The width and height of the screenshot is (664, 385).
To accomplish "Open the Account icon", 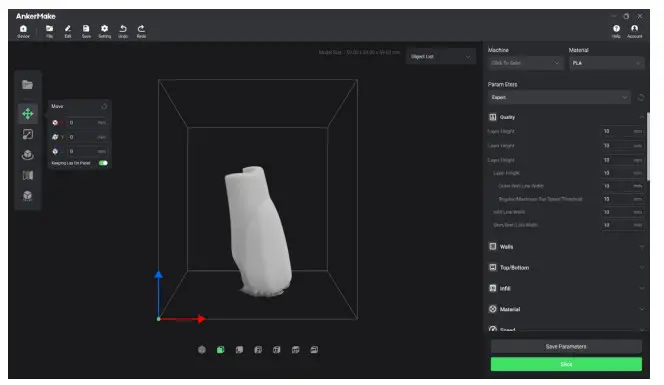I will tap(634, 31).
